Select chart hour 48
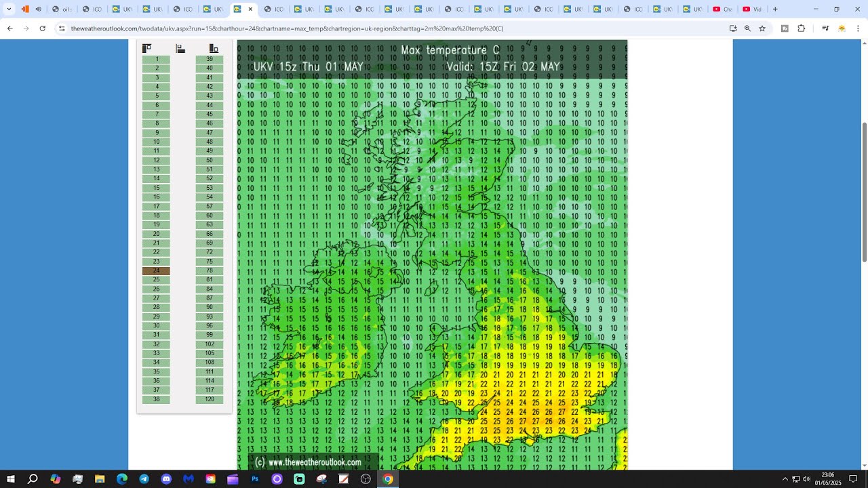The image size is (868, 488). 210,142
